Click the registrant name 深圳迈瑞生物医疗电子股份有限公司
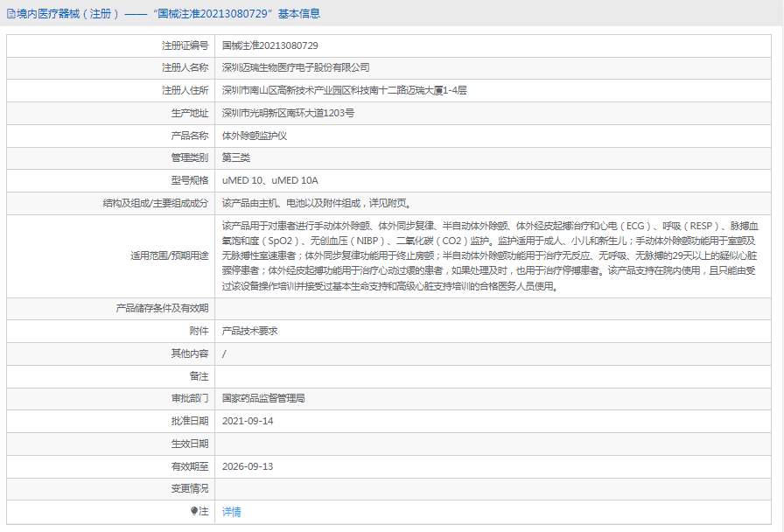784x532 pixels. click(x=296, y=67)
